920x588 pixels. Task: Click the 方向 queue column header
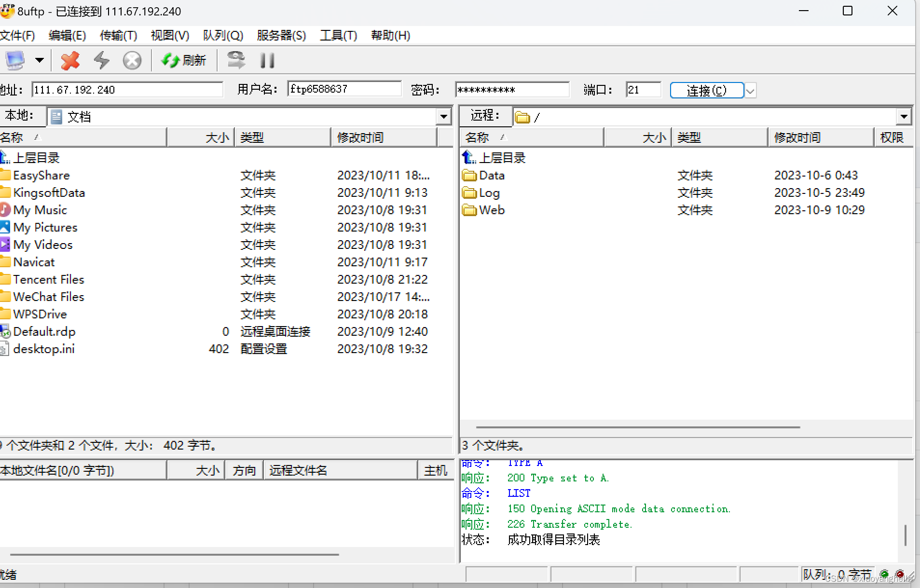click(x=244, y=470)
